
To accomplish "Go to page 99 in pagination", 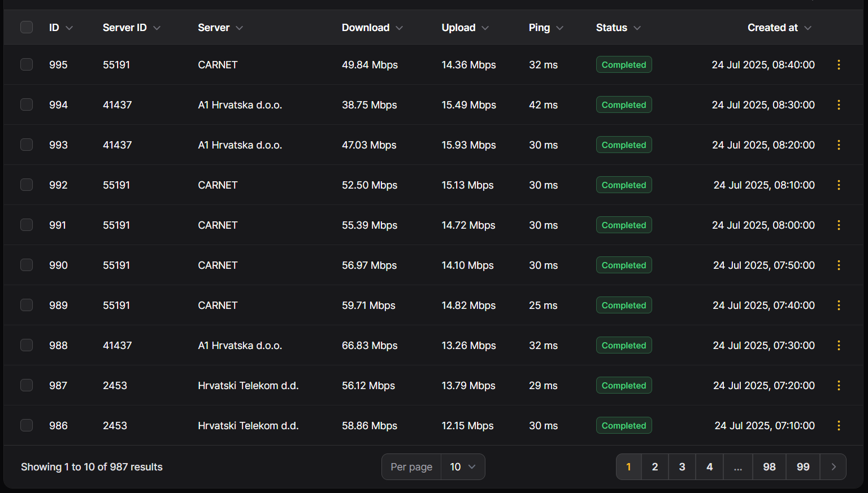I will click(x=803, y=467).
